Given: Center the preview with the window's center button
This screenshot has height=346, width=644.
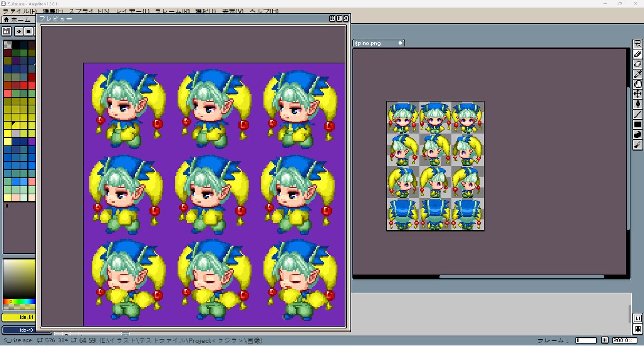Looking at the screenshot, I should point(332,18).
